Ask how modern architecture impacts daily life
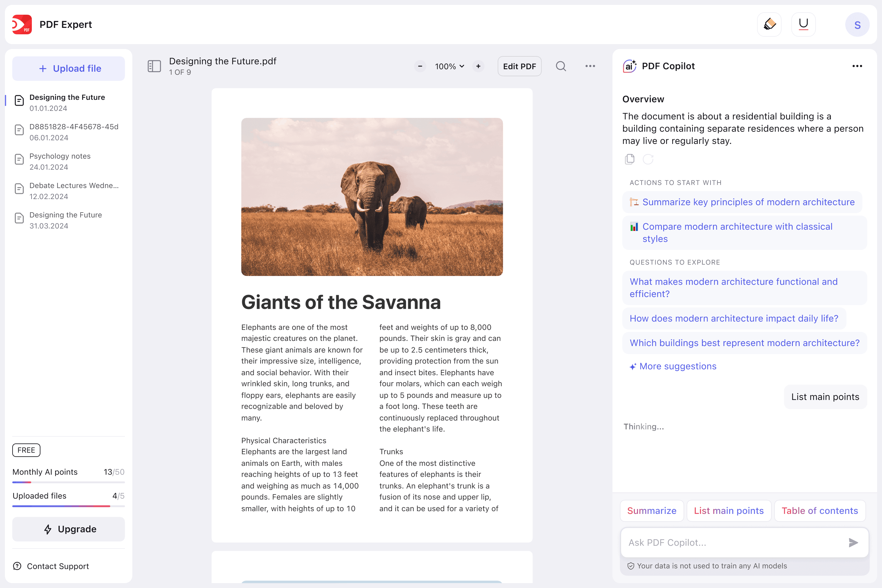This screenshot has height=588, width=882. (734, 318)
